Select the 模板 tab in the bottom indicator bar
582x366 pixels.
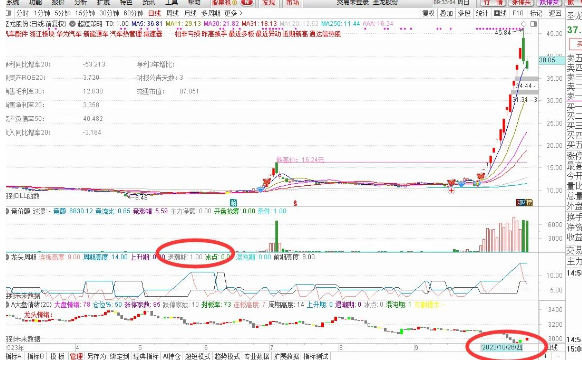[57, 356]
